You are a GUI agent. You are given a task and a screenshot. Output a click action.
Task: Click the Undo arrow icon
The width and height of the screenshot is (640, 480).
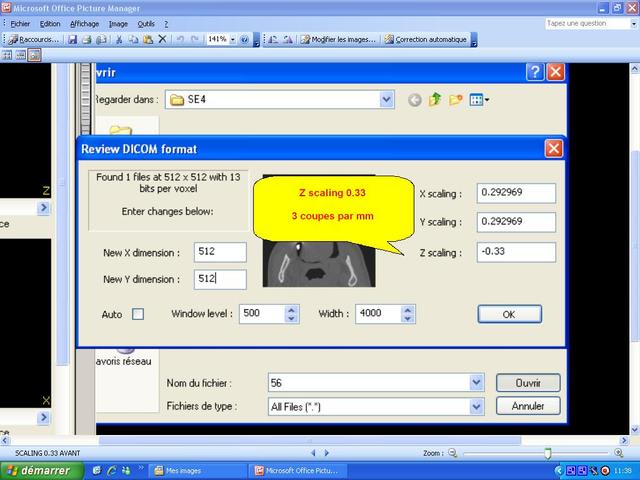(180, 40)
